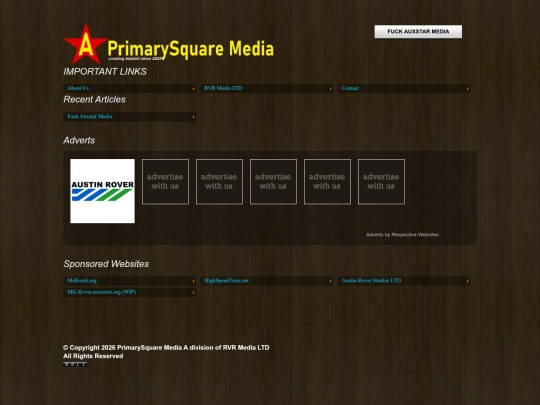Click the hit counter below the copyright
Image resolution: width=540 pixels, height=405 pixels.
[x=75, y=364]
